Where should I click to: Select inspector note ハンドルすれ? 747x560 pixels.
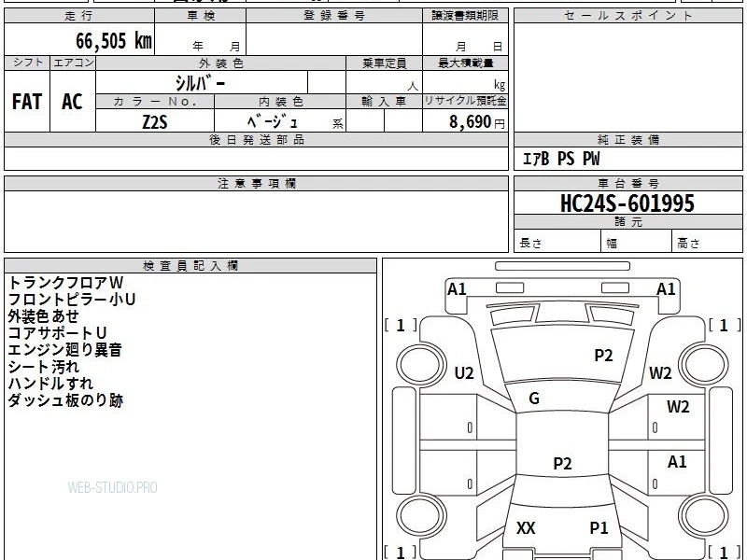pyautogui.click(x=50, y=384)
